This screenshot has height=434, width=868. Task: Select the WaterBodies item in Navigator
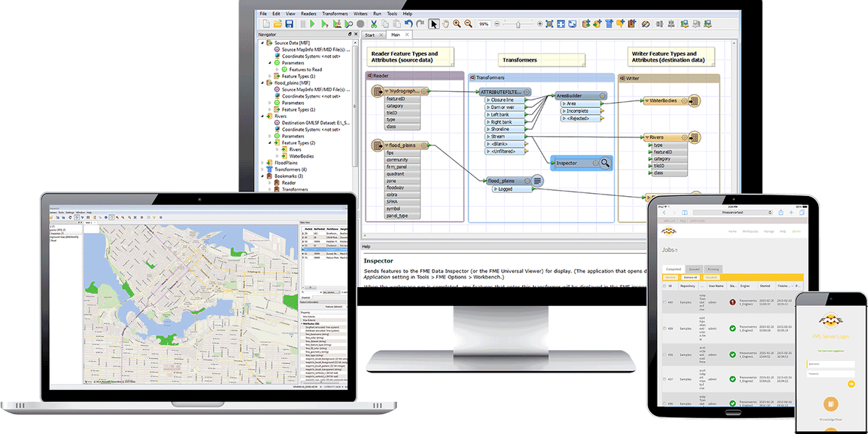click(302, 156)
